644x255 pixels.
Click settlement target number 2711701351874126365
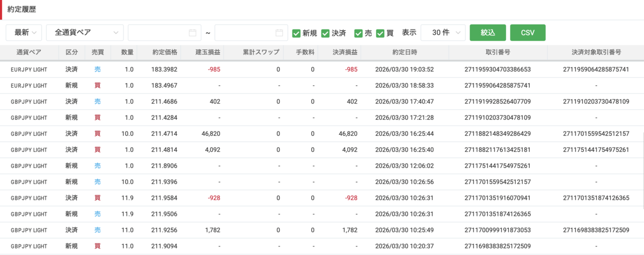point(596,198)
